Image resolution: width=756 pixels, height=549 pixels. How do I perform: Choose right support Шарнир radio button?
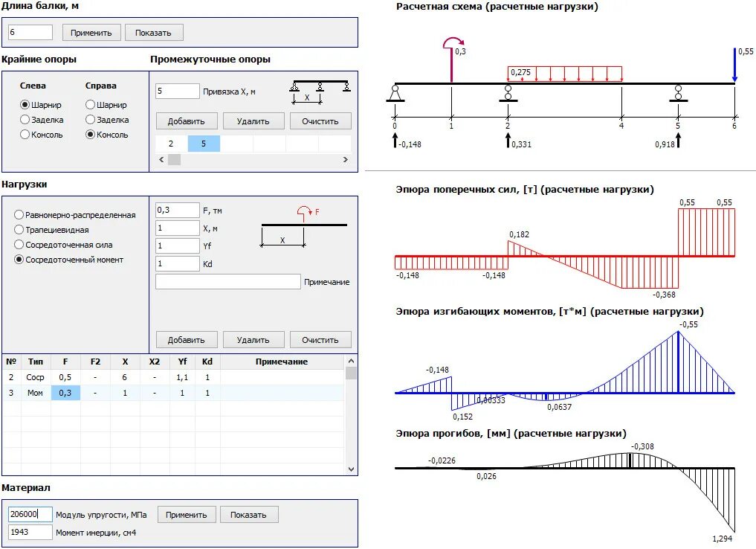coord(90,105)
